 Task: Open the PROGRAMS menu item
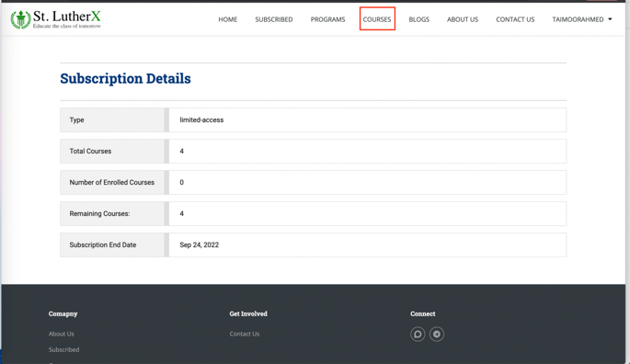[327, 19]
